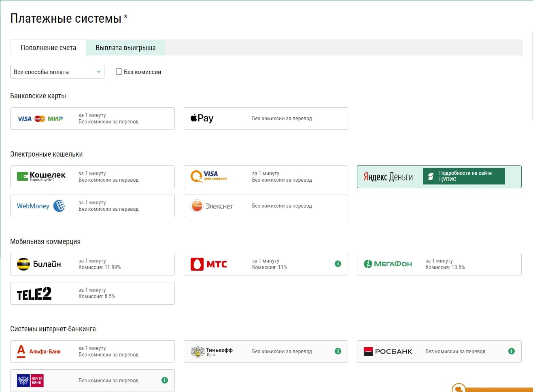Choose МТС mobile payment logo
This screenshot has height=392, width=533.
209,264
